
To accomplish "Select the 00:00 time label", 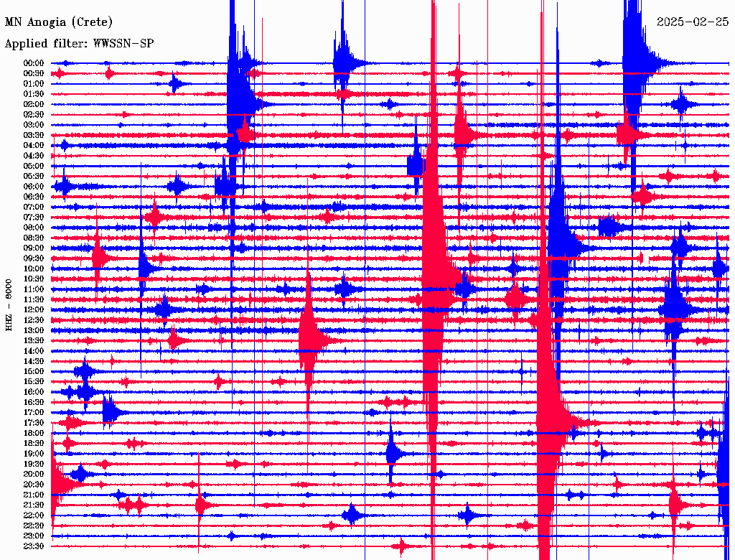I will click(x=33, y=63).
